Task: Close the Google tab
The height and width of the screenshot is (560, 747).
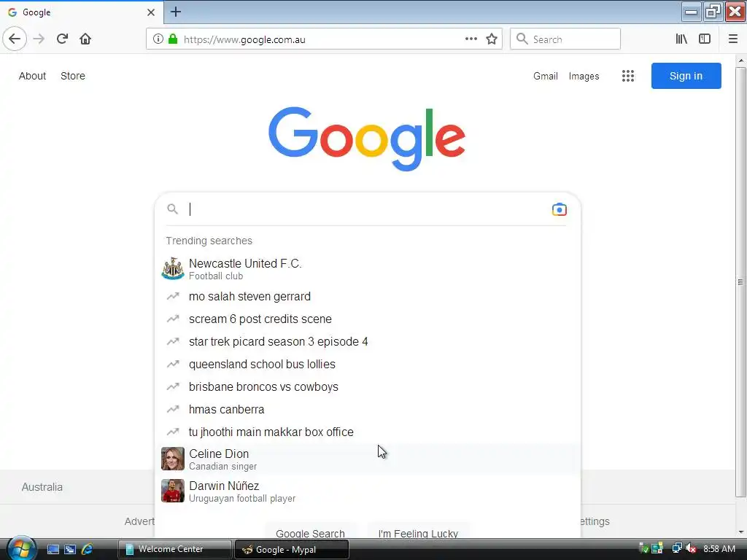Action: point(150,12)
